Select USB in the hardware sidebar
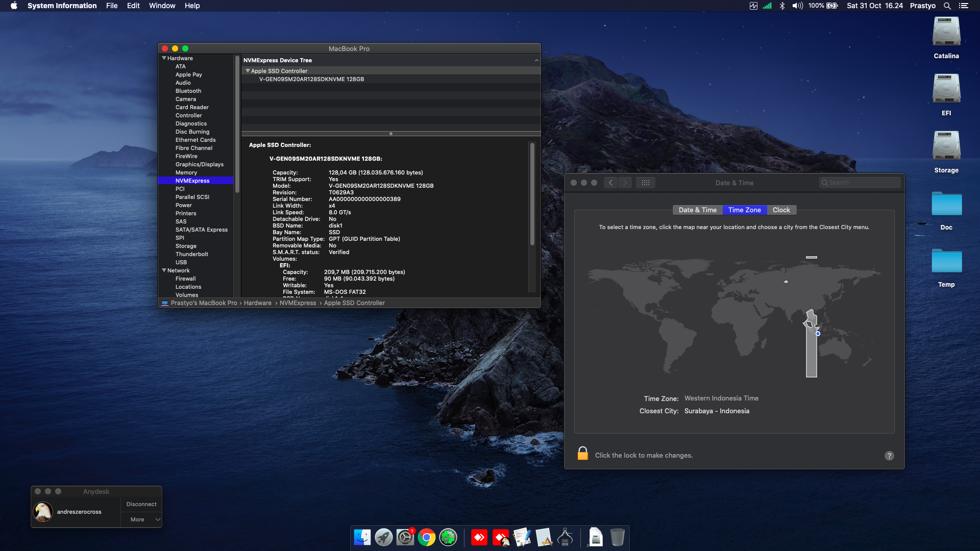980x551 pixels. point(181,262)
